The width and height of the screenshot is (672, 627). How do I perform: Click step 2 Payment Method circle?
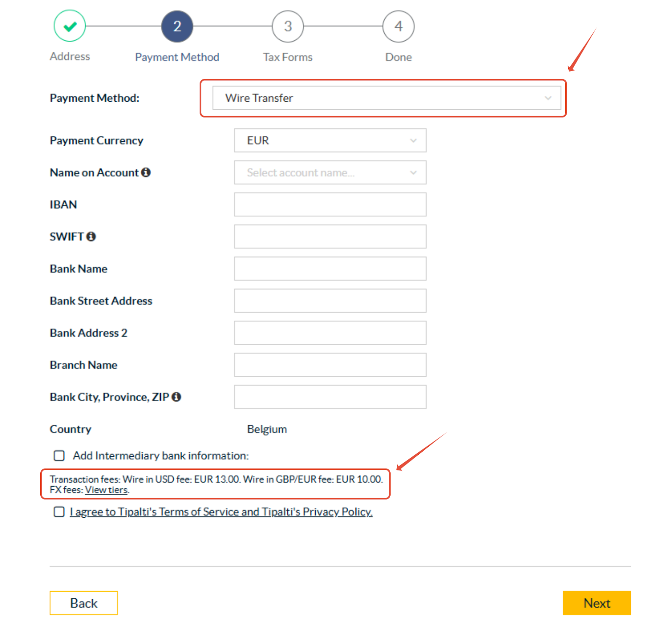pyautogui.click(x=177, y=26)
